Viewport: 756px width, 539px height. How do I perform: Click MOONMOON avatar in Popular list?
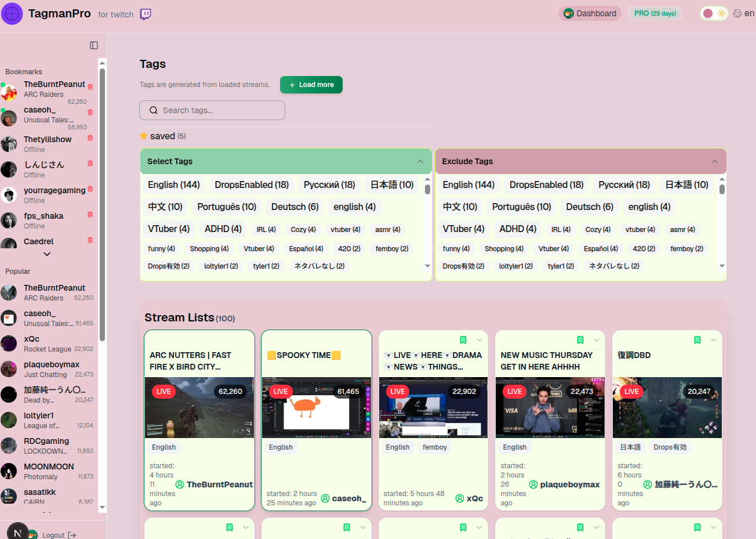tap(9, 471)
